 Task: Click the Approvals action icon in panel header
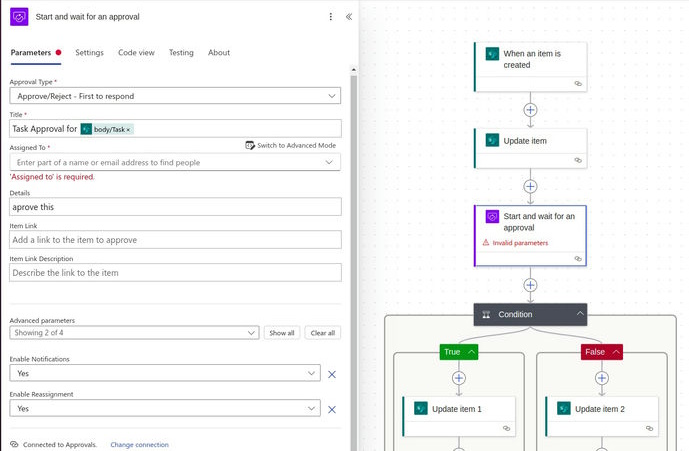(x=19, y=17)
